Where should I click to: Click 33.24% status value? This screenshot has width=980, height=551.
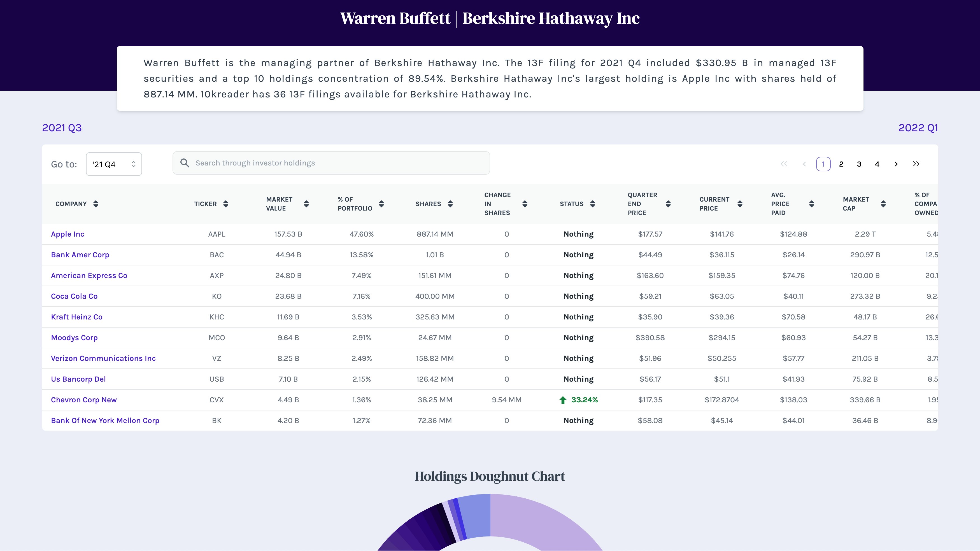584,400
